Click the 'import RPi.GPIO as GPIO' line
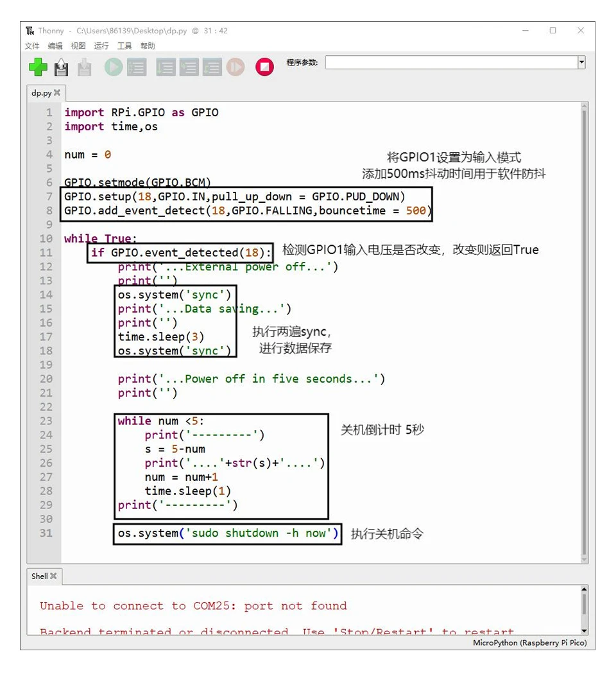Image resolution: width=616 pixels, height=674 pixels. click(x=141, y=112)
